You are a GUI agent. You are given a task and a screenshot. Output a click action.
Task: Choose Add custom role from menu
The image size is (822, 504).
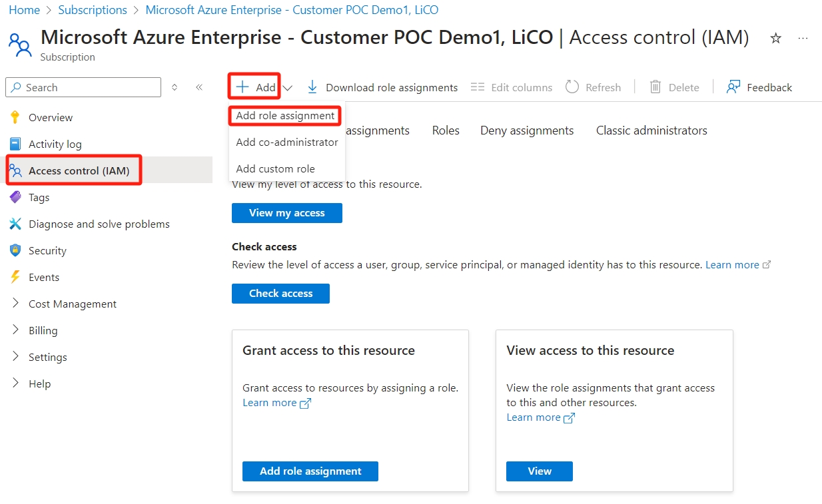pyautogui.click(x=275, y=168)
